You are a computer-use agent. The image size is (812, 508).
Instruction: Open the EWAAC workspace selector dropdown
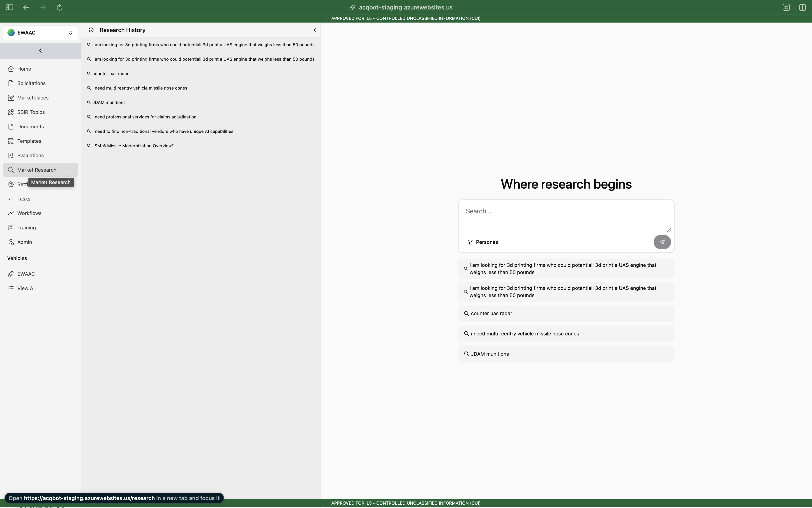tap(40, 32)
